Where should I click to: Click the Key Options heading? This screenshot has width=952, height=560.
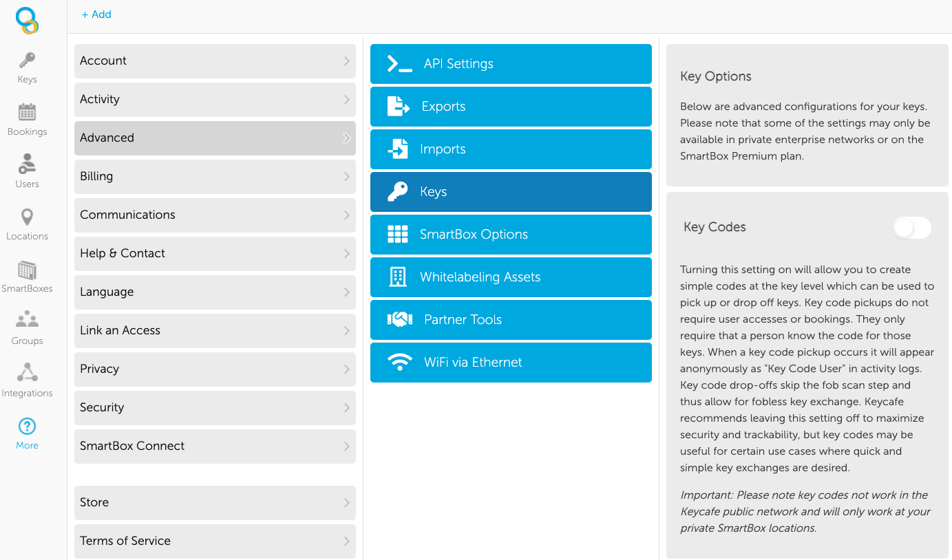(x=716, y=76)
